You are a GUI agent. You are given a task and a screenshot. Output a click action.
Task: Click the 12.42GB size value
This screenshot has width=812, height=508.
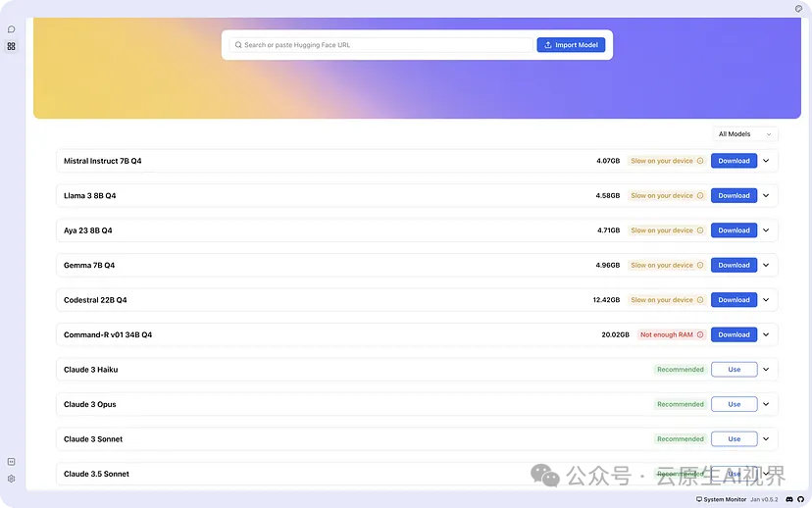point(606,300)
